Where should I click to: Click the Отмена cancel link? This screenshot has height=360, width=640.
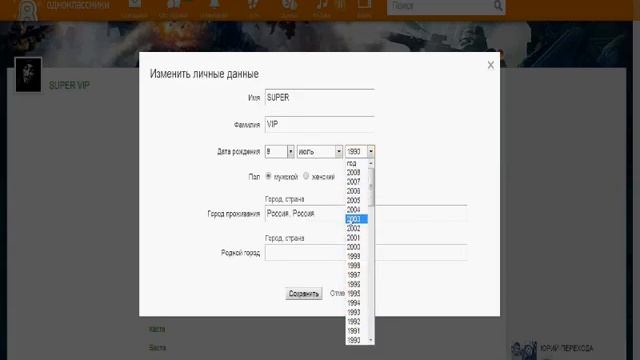[338, 293]
